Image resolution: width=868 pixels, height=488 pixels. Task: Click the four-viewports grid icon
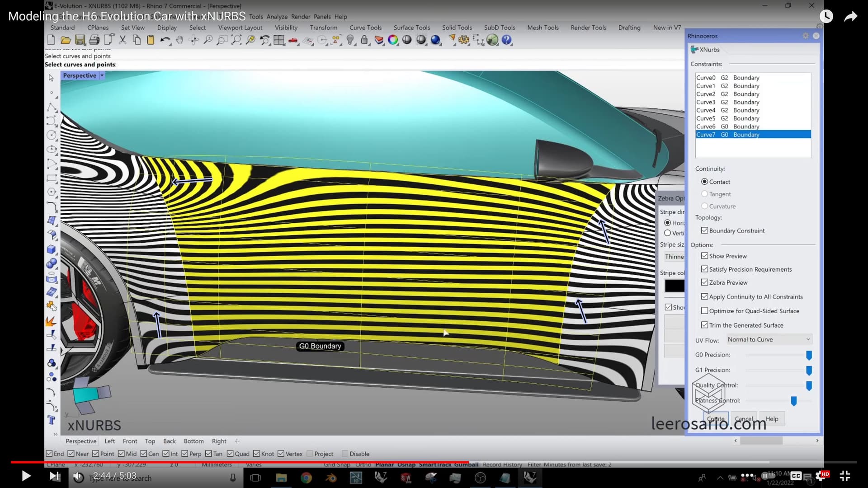pyautogui.click(x=279, y=40)
